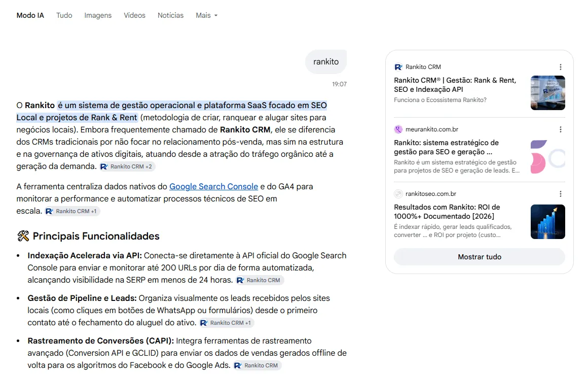Click the rankitoseo.com.br chart thumbnail
This screenshot has width=588, height=374.
point(548,222)
